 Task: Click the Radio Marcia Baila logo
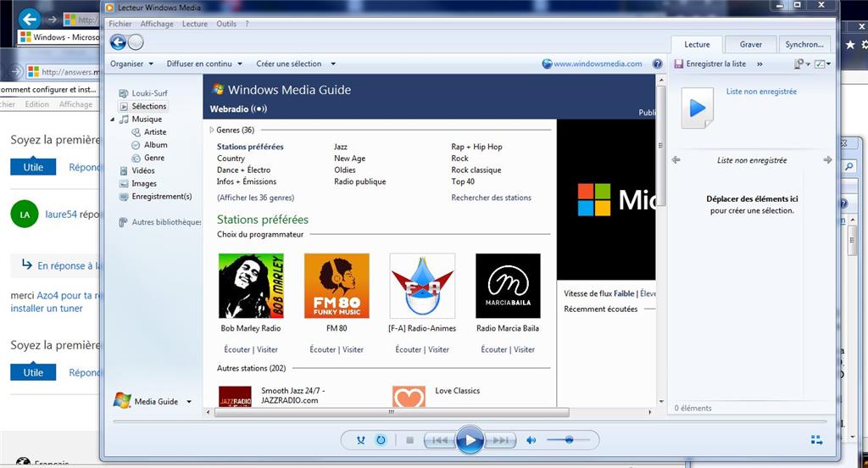click(x=508, y=286)
